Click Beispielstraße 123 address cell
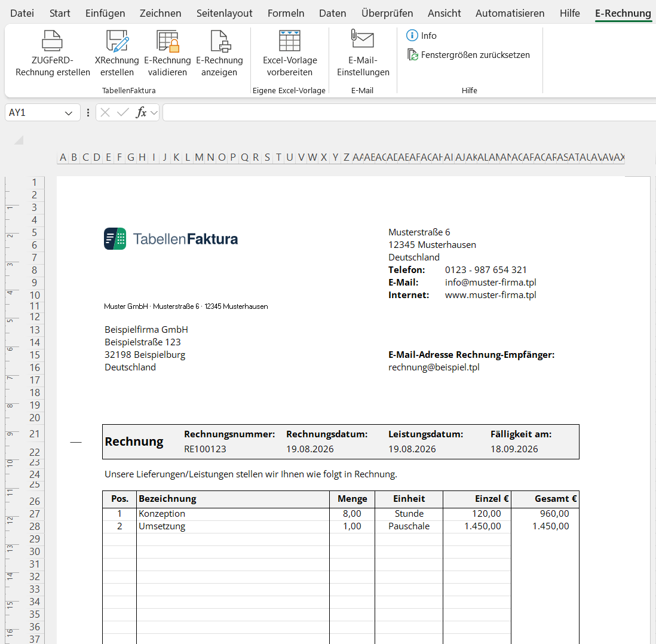 coord(143,342)
